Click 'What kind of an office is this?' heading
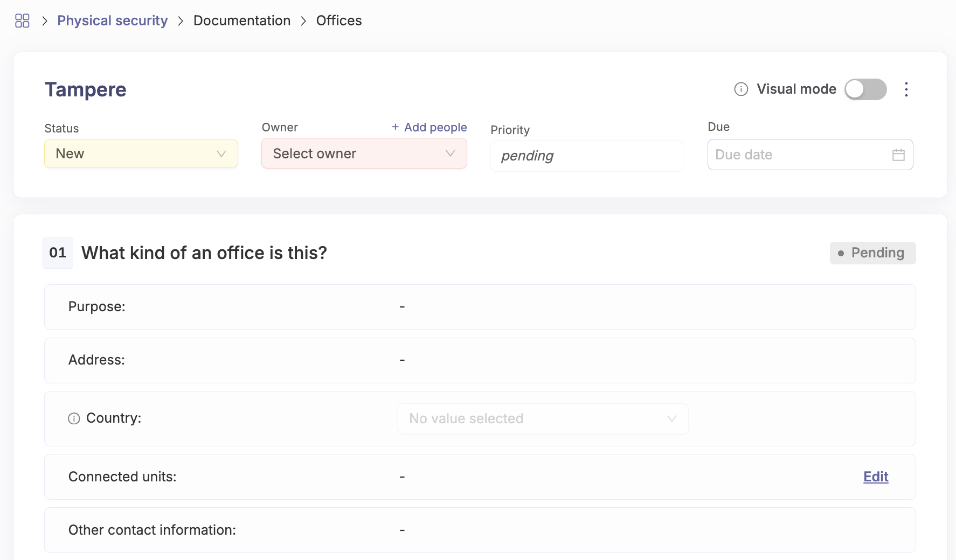 click(204, 253)
